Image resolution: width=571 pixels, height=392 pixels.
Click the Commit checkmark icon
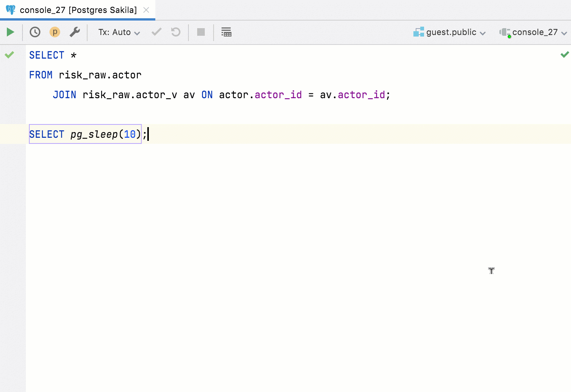(x=156, y=32)
